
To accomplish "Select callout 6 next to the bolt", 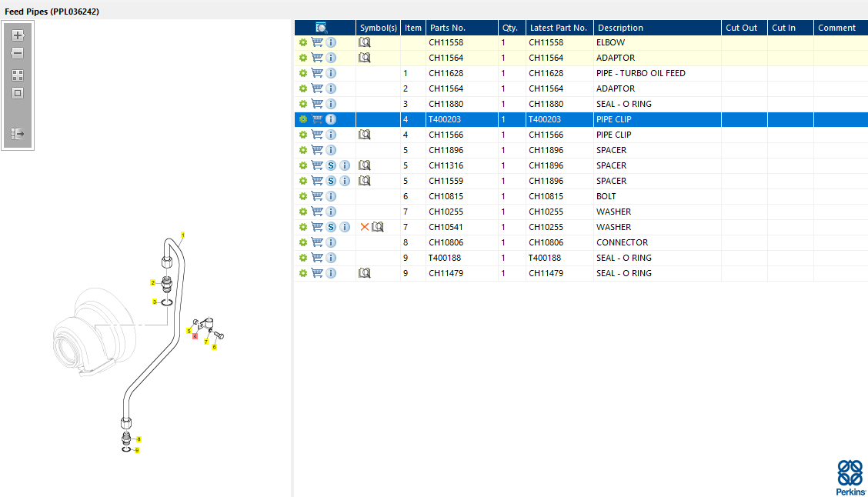I will [214, 347].
